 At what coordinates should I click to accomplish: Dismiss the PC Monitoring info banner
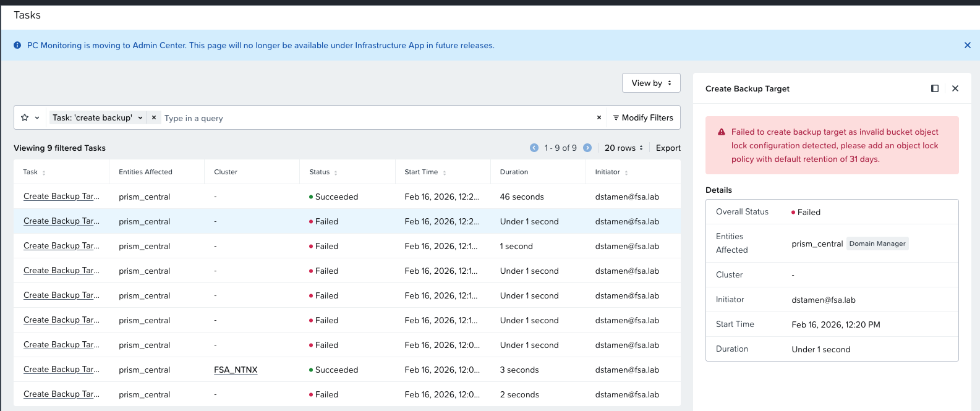967,45
